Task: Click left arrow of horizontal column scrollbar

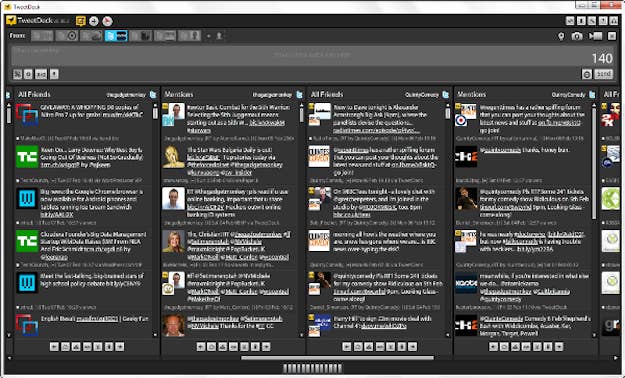Action: (x=10, y=358)
